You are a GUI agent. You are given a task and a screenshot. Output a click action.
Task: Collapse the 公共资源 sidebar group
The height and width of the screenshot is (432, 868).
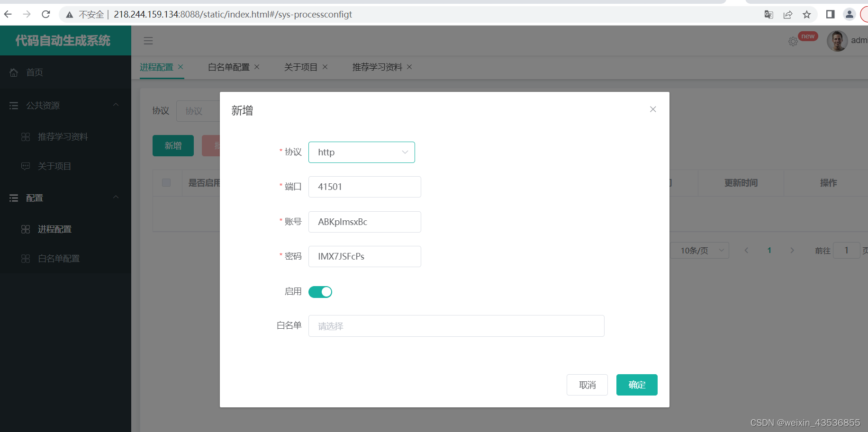[65, 105]
